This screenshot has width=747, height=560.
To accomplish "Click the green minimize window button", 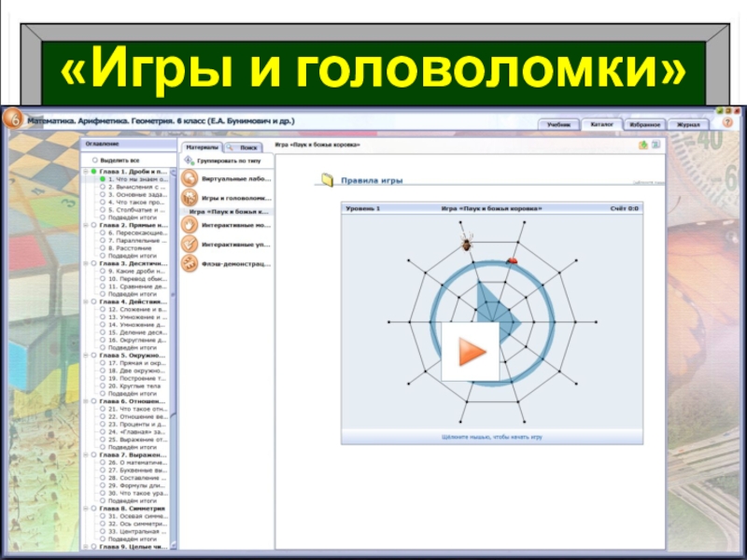I will 719,110.
